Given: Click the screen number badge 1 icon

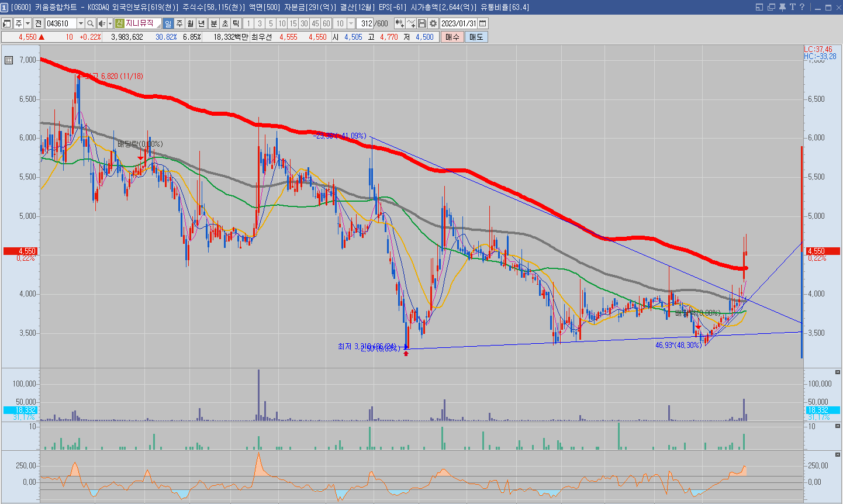Looking at the screenshot, I should [x=5, y=7].
